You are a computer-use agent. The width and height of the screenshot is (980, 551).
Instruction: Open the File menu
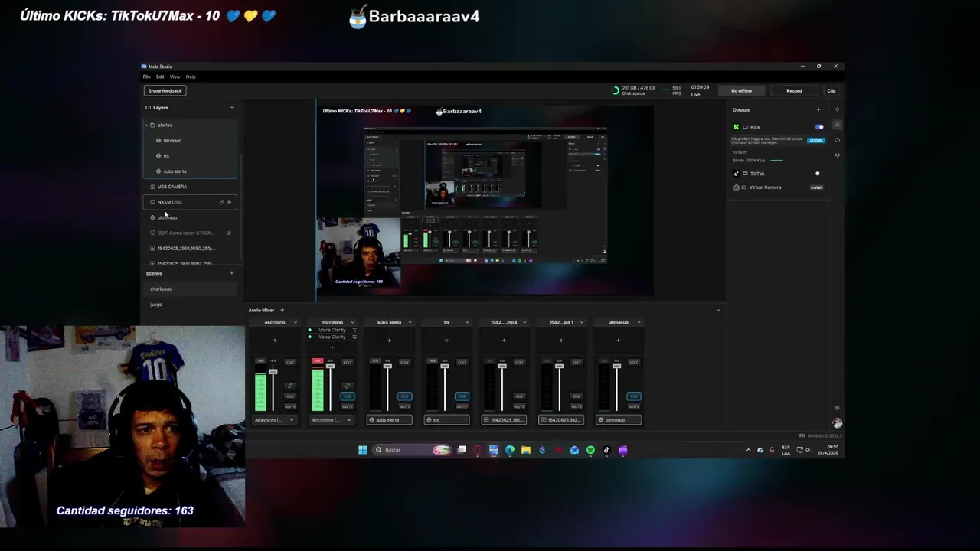click(x=147, y=77)
